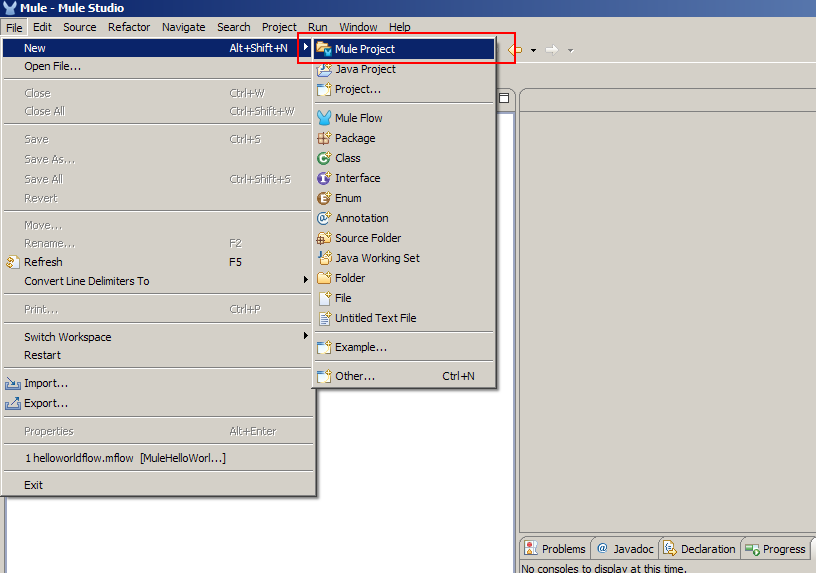This screenshot has height=574, width=816.
Task: Expand the New submenu arrow
Action: (305, 47)
